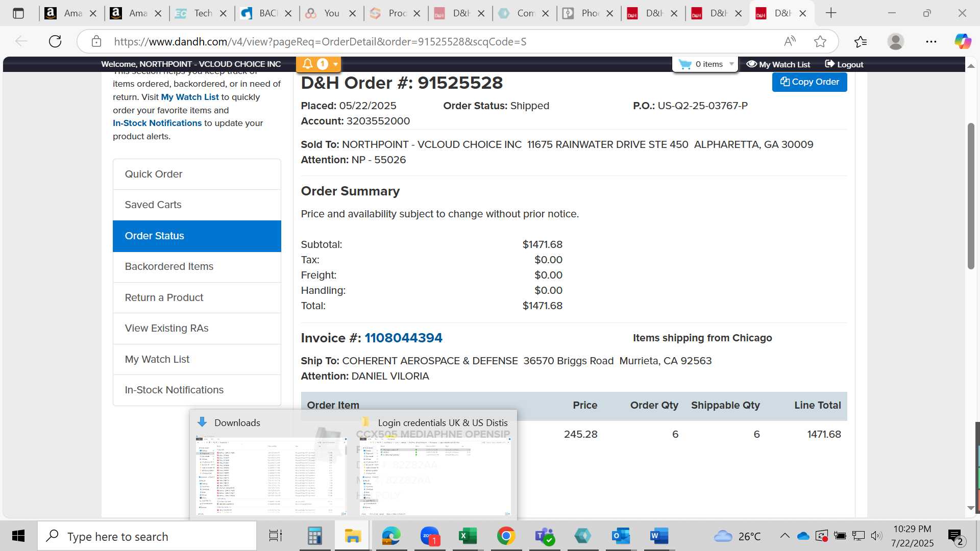
Task: Add this page to favorites star
Action: coord(820,41)
